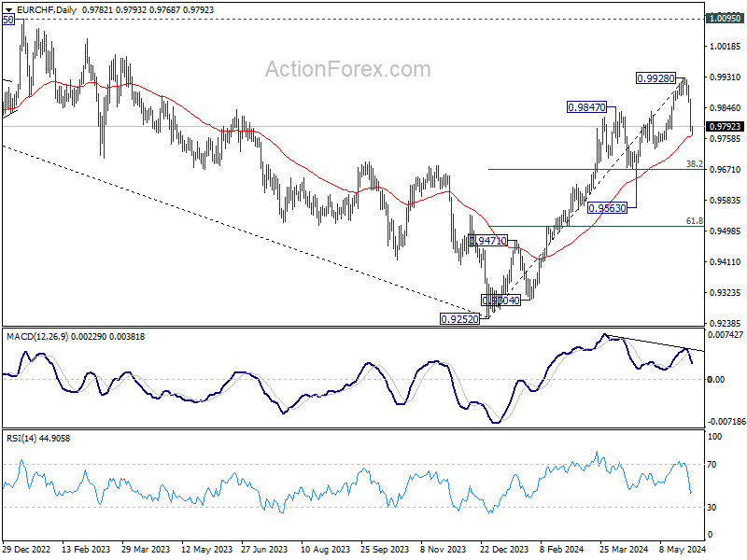The height and width of the screenshot is (560, 747).
Task: Click the RSI 70 level marker
Action: coord(712,464)
